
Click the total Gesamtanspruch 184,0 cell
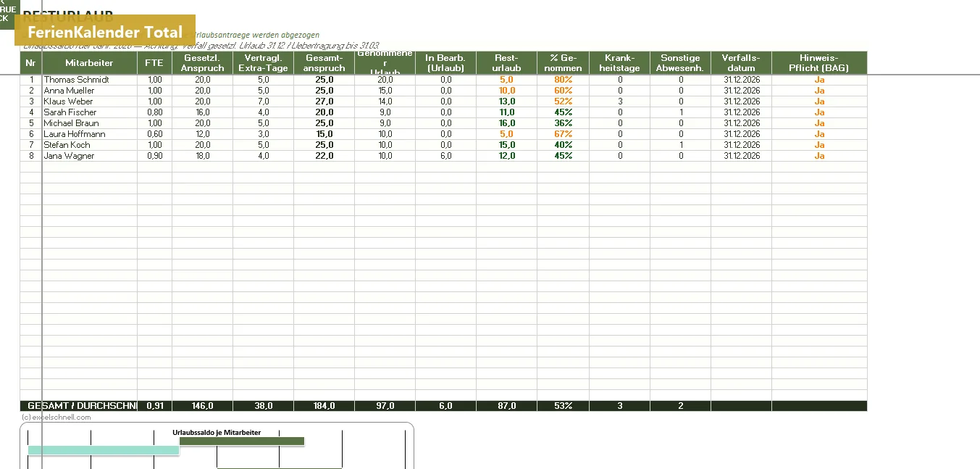(324, 406)
